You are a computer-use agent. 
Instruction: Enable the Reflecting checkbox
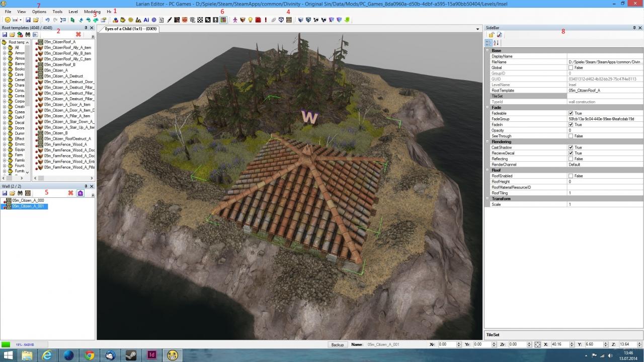pos(571,159)
